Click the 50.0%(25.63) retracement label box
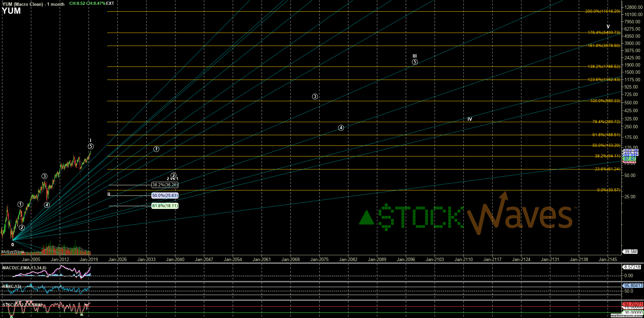This screenshot has height=318, width=644. click(x=165, y=196)
